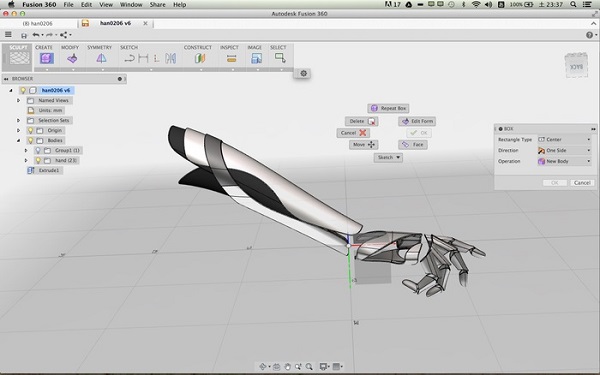The width and height of the screenshot is (600, 375).
Task: Select the Sketch constraint icon
Action: 156,59
